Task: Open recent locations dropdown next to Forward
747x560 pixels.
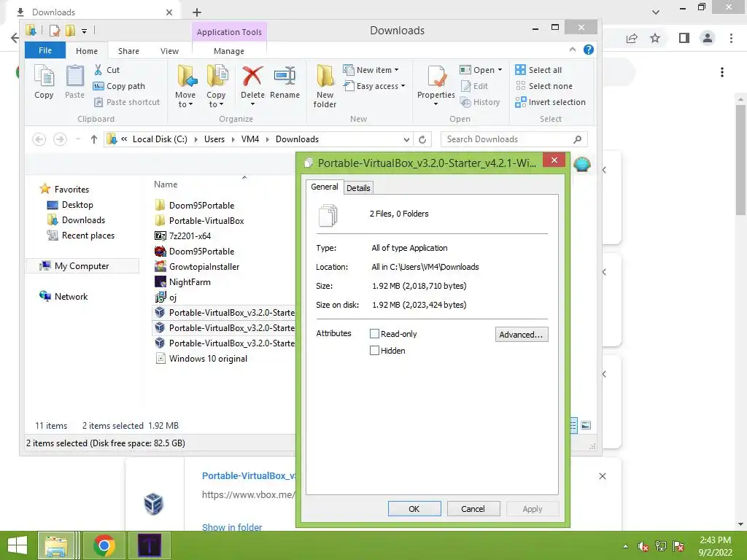Action: click(x=78, y=139)
